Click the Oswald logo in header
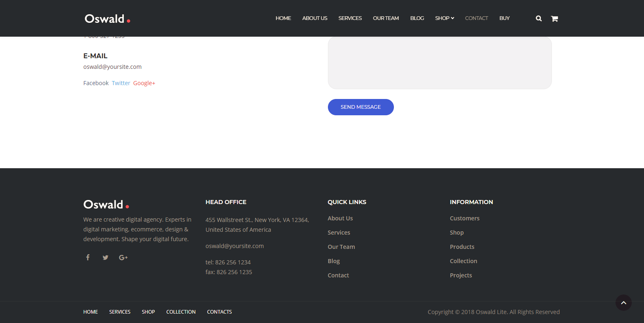This screenshot has height=323, width=644. click(107, 19)
